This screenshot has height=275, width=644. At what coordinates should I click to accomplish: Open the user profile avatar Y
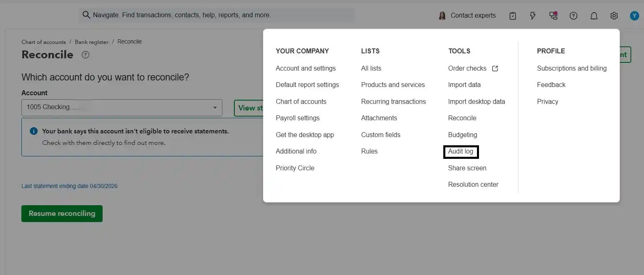pos(635,16)
